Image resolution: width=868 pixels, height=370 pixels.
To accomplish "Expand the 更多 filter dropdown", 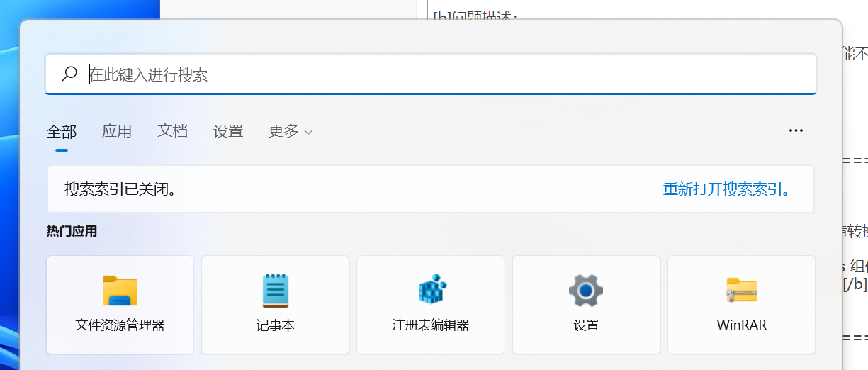I will [284, 131].
